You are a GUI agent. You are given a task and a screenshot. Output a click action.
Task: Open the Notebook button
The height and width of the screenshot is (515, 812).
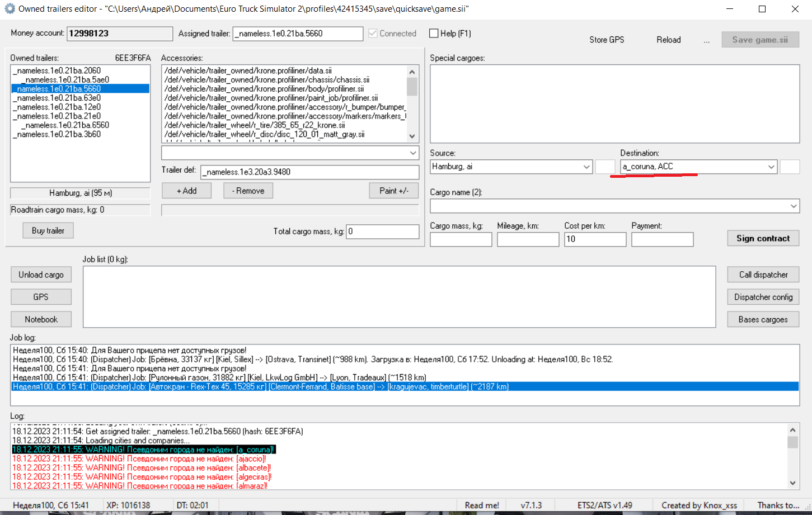41,319
